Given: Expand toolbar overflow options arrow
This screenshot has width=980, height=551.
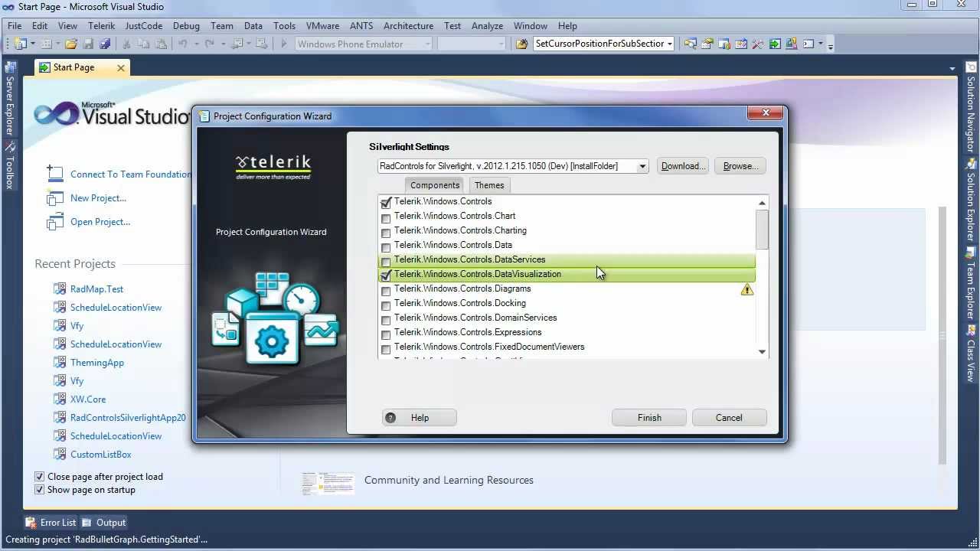Looking at the screenshot, I should pyautogui.click(x=831, y=45).
